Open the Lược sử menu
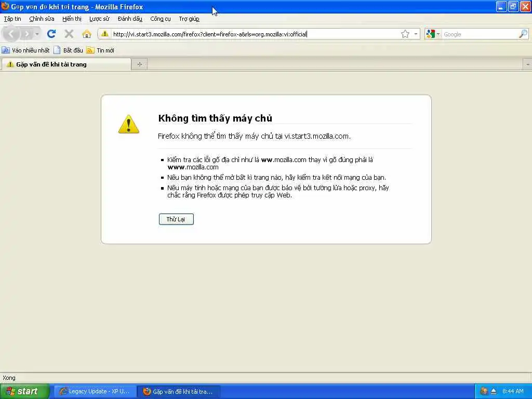 pos(99,19)
